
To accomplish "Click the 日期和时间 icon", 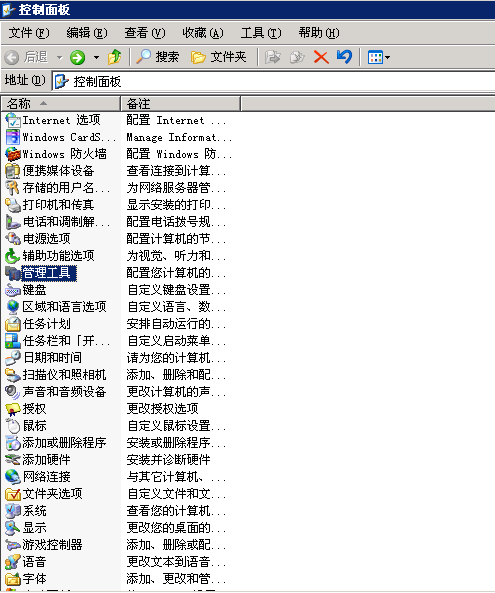I will click(12, 358).
